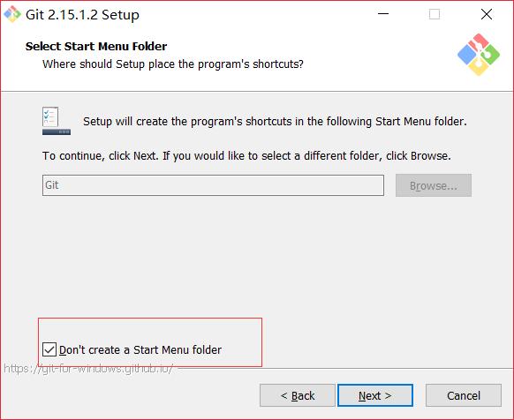Click the "Don't create a Start Menu folder" label text

point(140,350)
